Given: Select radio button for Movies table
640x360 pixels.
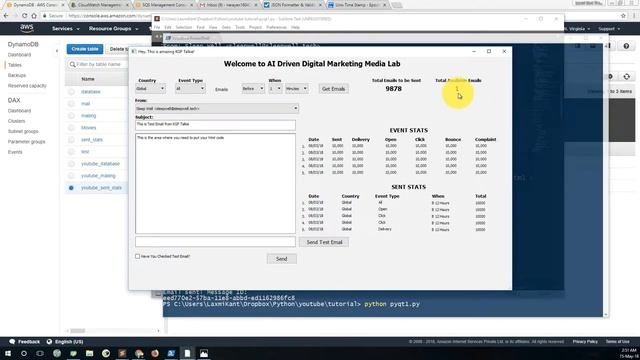Looking at the screenshot, I should pyautogui.click(x=71, y=128).
